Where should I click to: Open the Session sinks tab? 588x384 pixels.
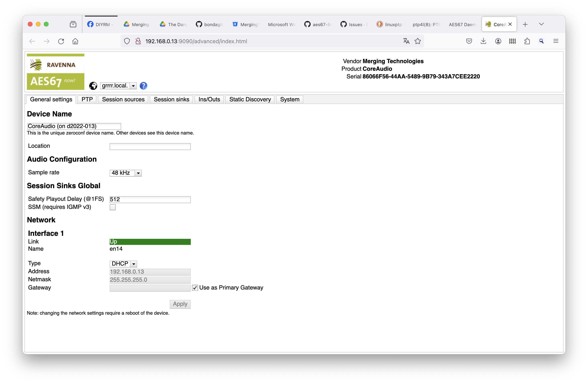click(x=171, y=99)
